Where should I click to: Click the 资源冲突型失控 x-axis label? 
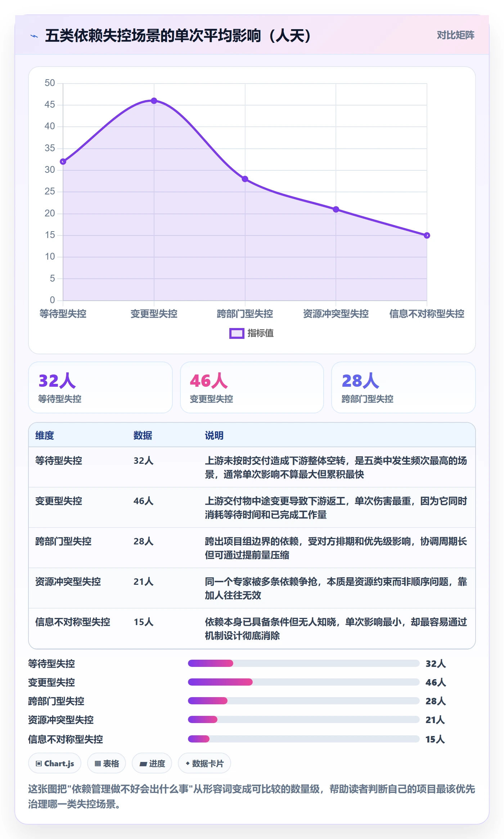pyautogui.click(x=336, y=314)
